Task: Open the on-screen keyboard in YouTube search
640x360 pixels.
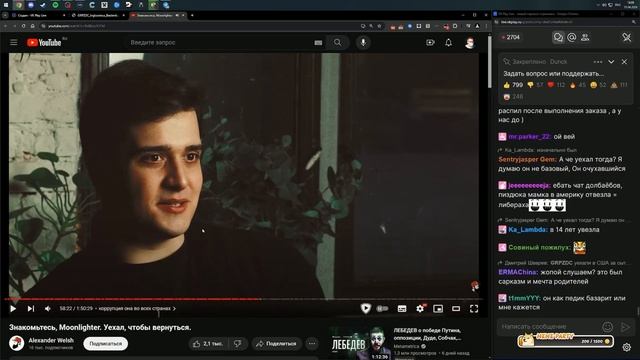Action: (318, 42)
